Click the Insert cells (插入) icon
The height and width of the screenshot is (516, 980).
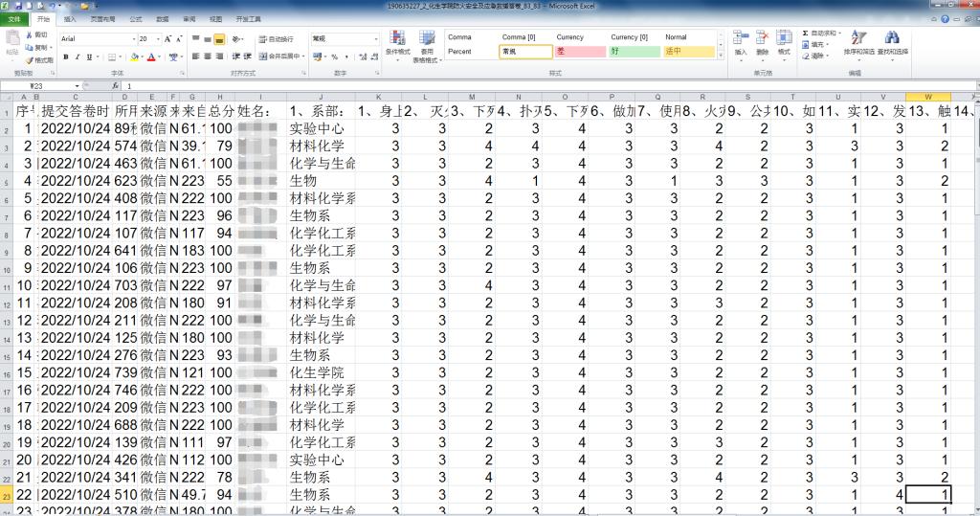pos(741,43)
